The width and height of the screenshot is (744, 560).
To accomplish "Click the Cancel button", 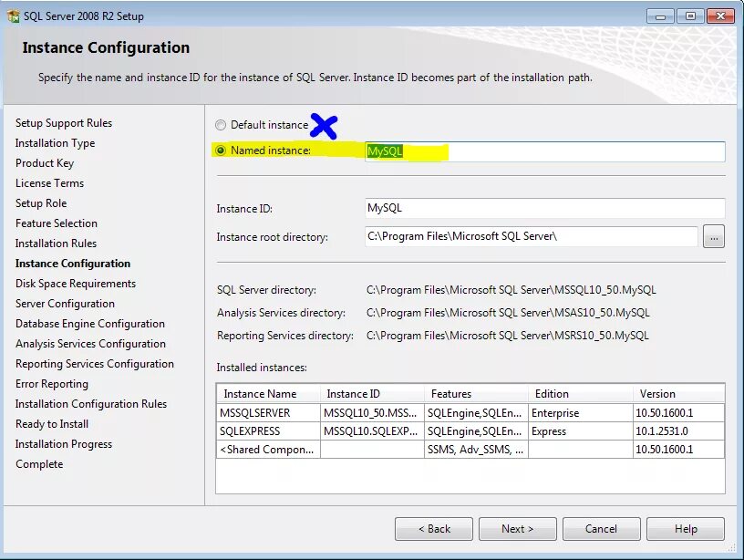I will pos(601,529).
